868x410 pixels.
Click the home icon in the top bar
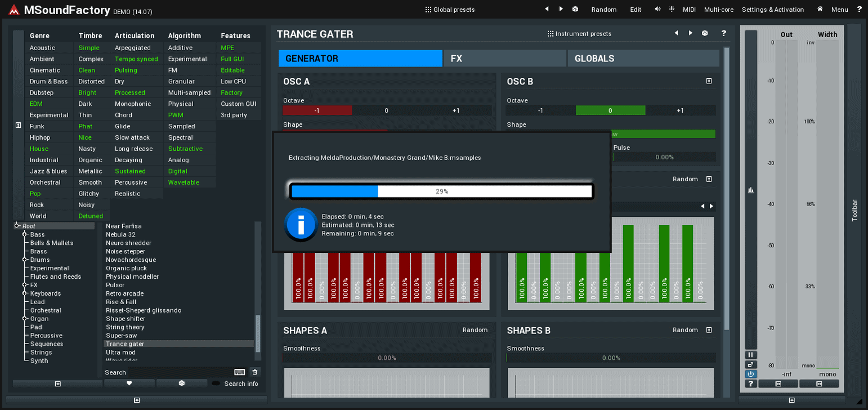pos(820,10)
